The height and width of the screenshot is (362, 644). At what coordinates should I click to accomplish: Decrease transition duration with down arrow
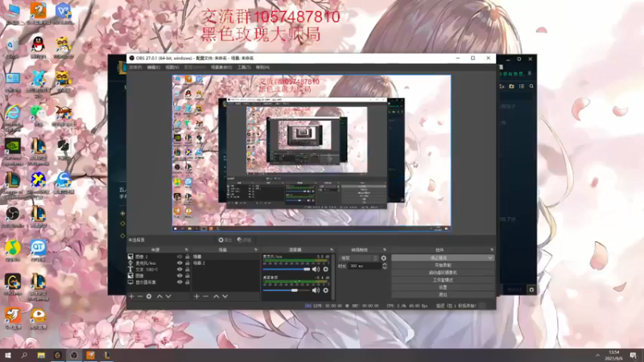385,268
